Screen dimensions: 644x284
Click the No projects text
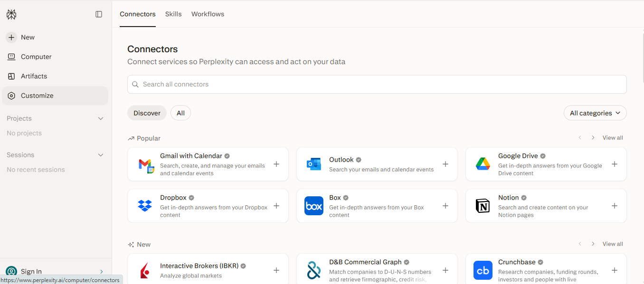click(x=24, y=133)
